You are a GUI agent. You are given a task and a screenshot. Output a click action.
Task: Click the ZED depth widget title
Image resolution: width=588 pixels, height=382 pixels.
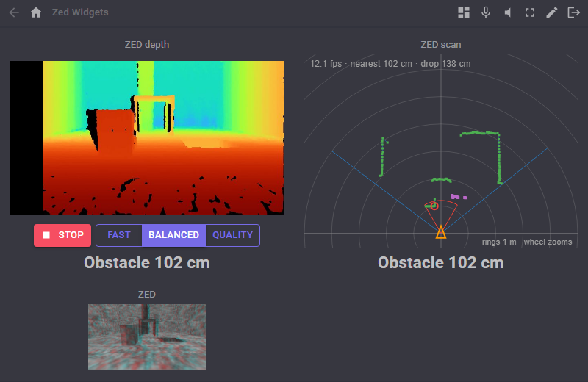click(x=147, y=45)
